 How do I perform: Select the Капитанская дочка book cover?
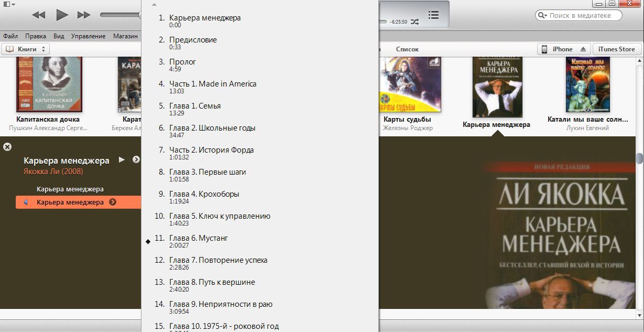tap(48, 84)
